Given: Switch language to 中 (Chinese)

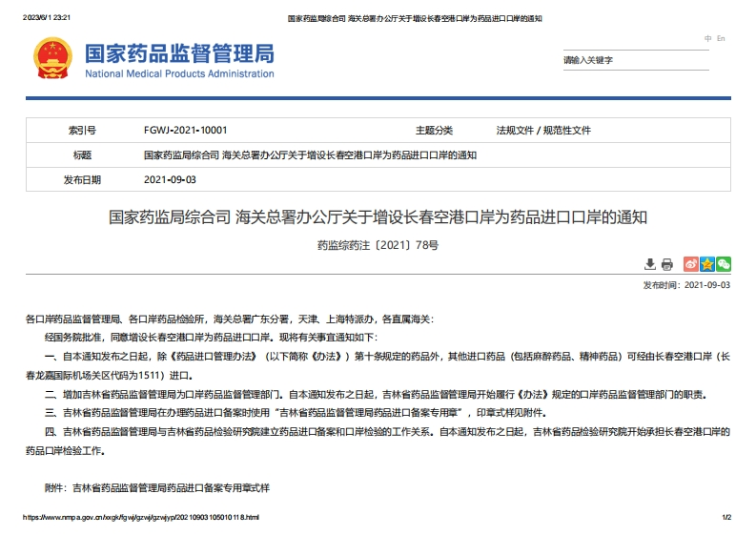Looking at the screenshot, I should point(707,39).
